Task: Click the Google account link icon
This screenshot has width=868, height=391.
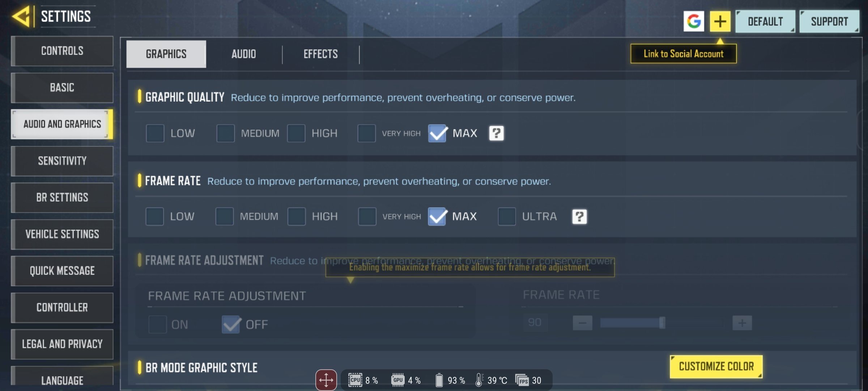Action: click(x=694, y=21)
